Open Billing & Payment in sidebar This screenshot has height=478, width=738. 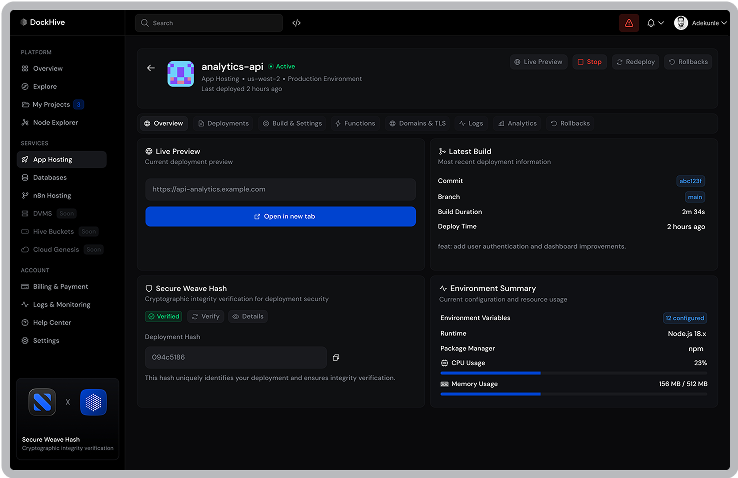pos(60,286)
